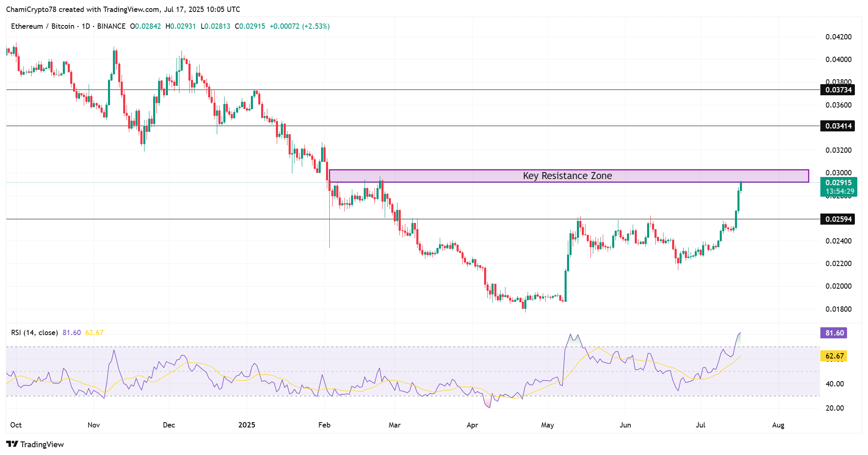Click the RSI (14, close) indicator label
This screenshot has height=455, width=868.
click(x=34, y=333)
